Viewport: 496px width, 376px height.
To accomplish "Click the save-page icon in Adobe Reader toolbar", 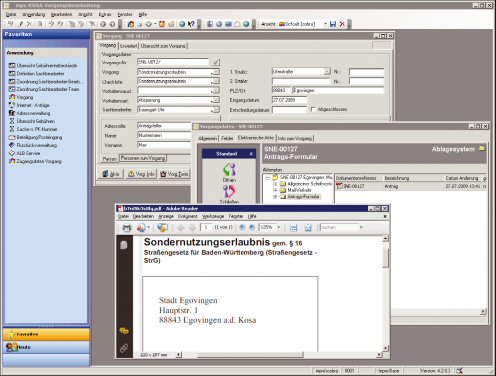I will [x=293, y=228].
